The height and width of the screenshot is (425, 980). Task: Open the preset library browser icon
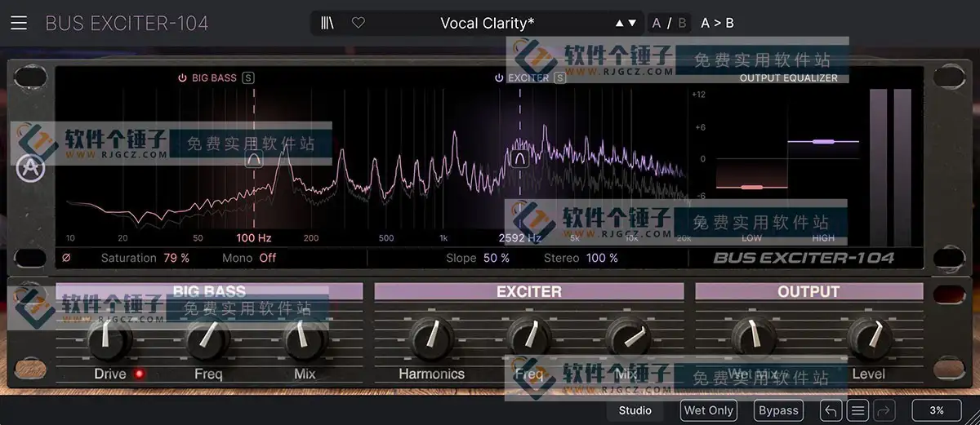(327, 23)
